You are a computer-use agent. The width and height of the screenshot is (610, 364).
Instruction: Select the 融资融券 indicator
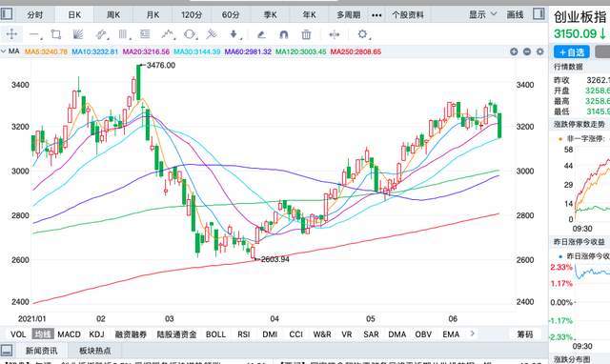(x=131, y=334)
